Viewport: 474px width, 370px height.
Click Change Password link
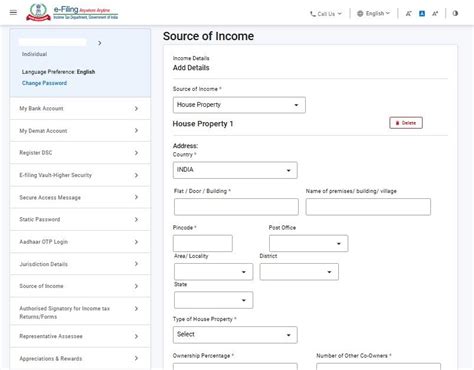coord(44,83)
